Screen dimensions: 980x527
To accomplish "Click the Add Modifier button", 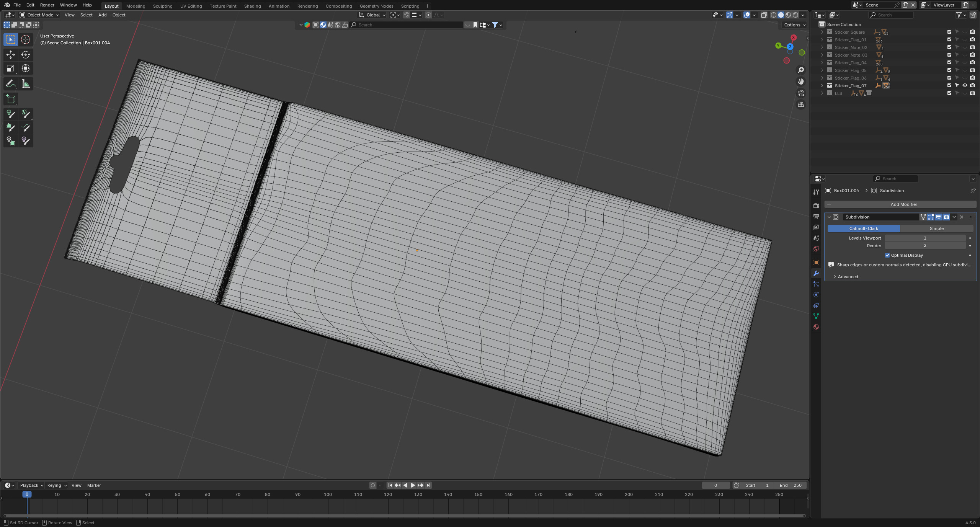I will tap(900, 204).
